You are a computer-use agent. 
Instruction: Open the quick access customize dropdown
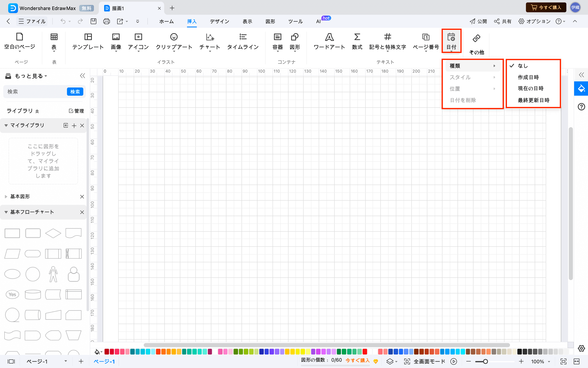pos(138,21)
